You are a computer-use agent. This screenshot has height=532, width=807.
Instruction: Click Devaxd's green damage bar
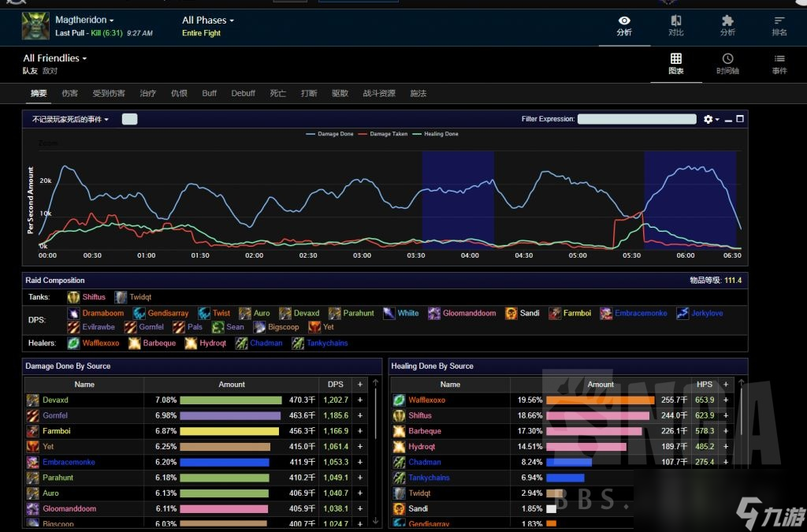coord(231,400)
